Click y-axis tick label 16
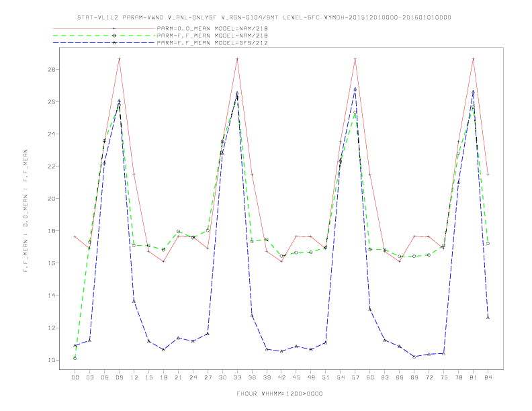The height and width of the screenshot is (411, 532). tap(52, 263)
